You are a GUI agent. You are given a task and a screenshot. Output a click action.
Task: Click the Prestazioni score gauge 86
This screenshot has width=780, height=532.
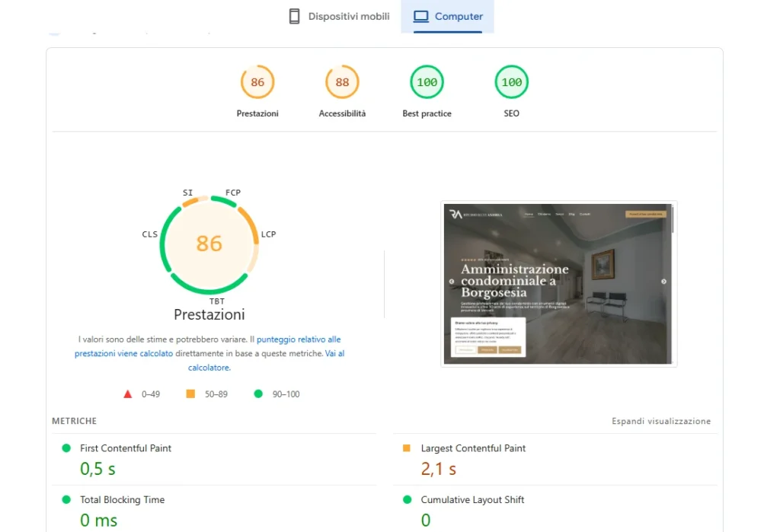(x=257, y=82)
